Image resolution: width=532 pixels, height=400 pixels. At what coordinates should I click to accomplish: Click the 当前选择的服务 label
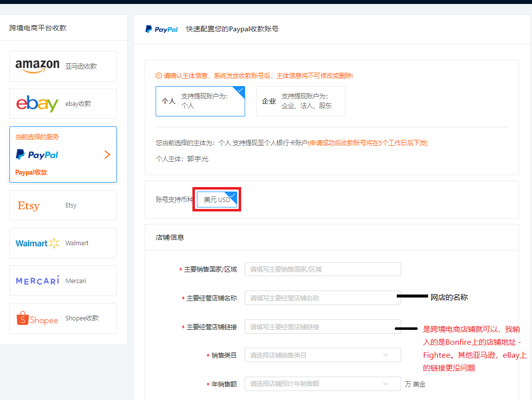tap(37, 137)
